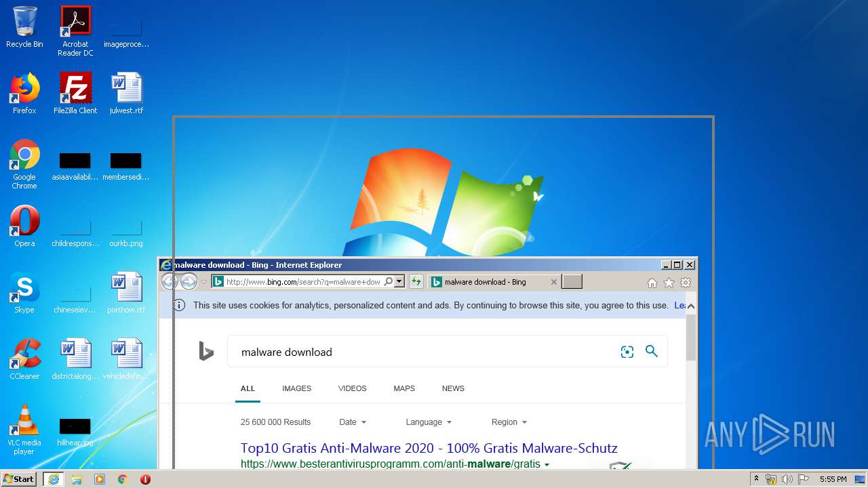The image size is (868, 488).
Task: Open Windows Explorer folder taskbar icon
Action: (x=77, y=479)
